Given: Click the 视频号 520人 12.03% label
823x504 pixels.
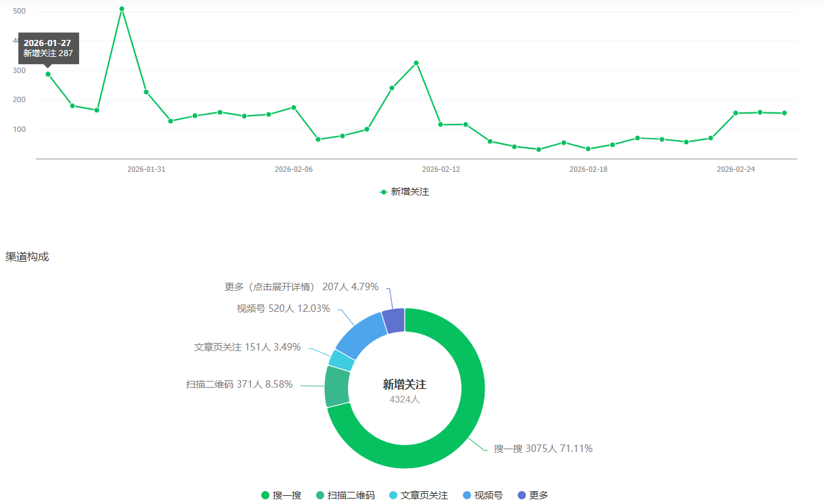Looking at the screenshot, I should click(x=283, y=308).
